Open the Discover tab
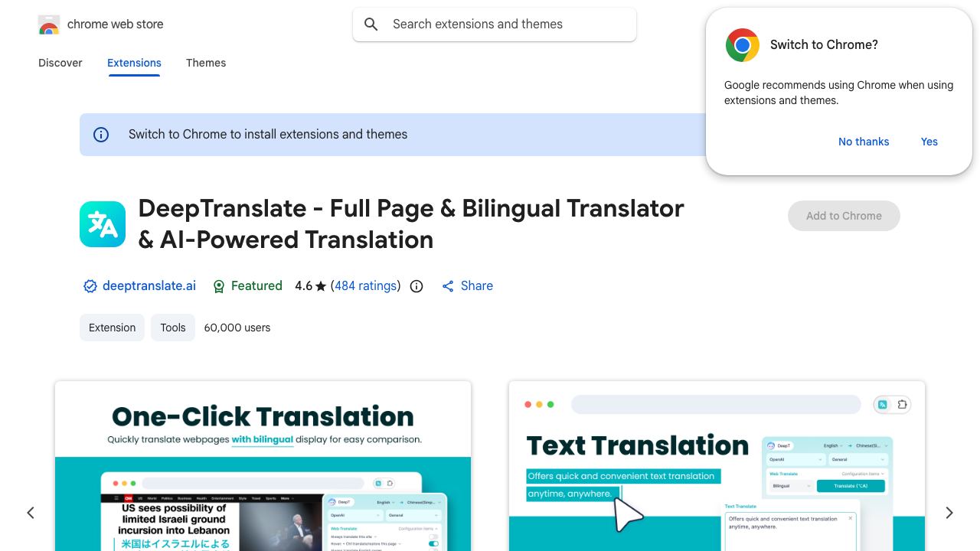Viewport: 980px width, 551px height. coord(60,63)
